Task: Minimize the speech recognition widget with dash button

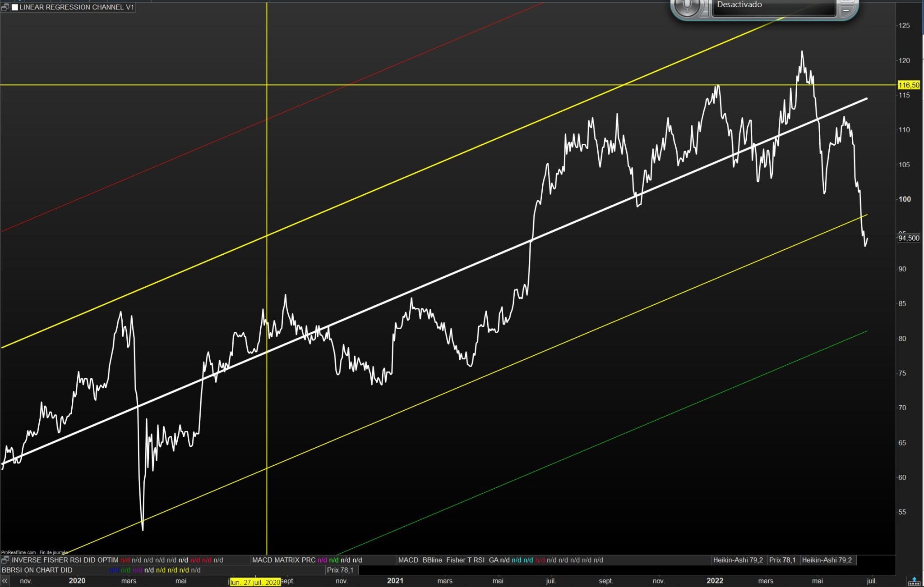Action: (846, 10)
